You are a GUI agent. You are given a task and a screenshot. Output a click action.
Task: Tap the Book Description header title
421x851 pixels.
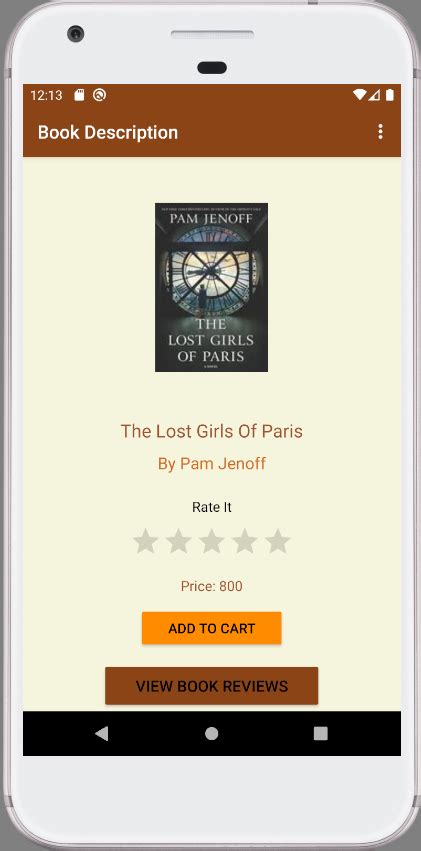coord(108,132)
